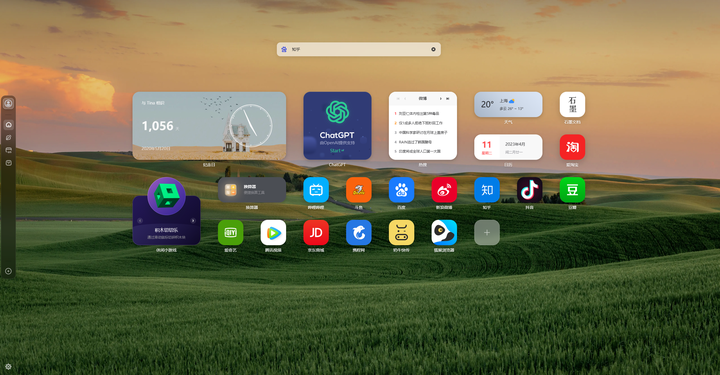Go to previous game in games widget
This screenshot has height=375, width=720.
pos(140,221)
